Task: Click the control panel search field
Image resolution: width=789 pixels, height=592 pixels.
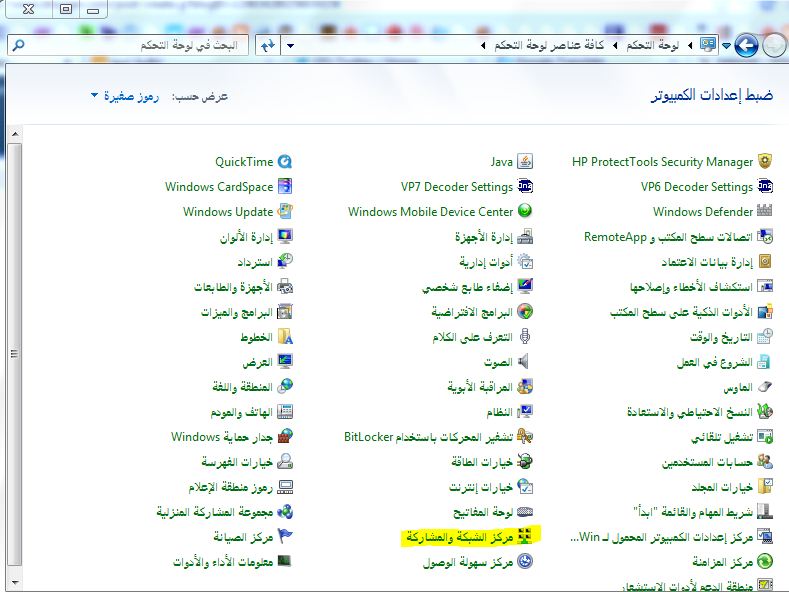Action: pyautogui.click(x=128, y=45)
